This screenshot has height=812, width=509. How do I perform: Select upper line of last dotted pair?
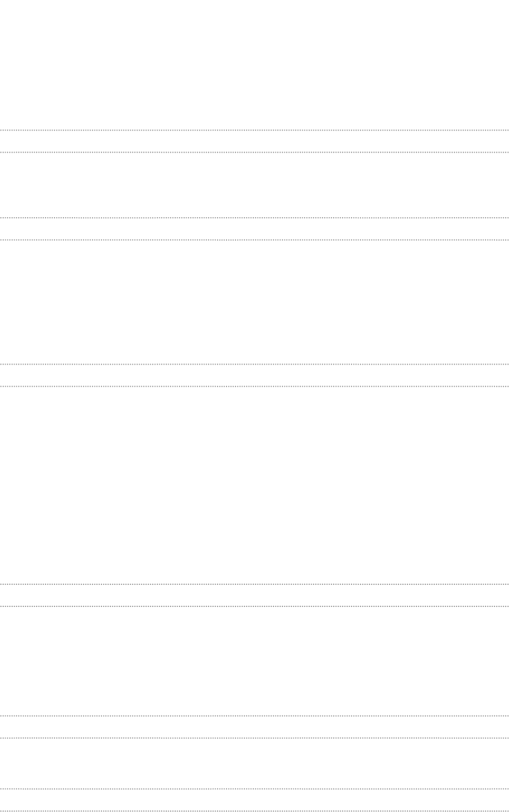(254, 789)
